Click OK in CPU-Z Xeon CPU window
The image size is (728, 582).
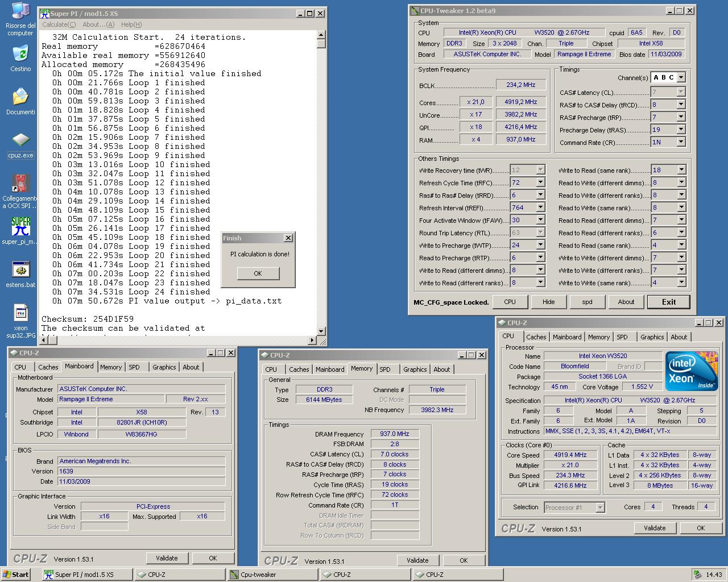coord(701,528)
